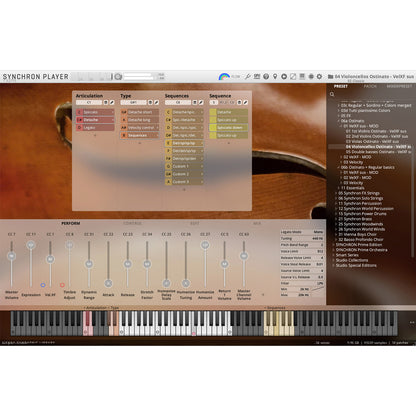Click the grid layout icon in the toolbar
The image size is (416, 416).
point(302,76)
